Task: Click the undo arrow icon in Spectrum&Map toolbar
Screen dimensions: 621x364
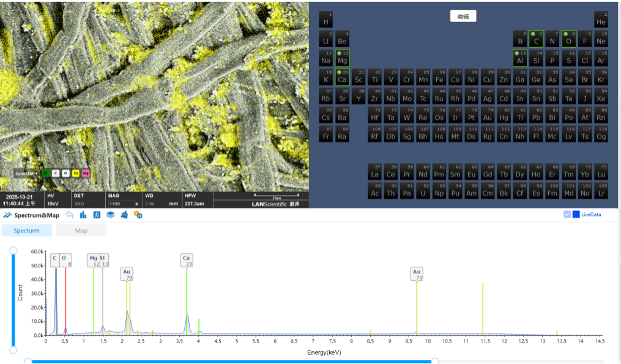Action: click(x=70, y=215)
